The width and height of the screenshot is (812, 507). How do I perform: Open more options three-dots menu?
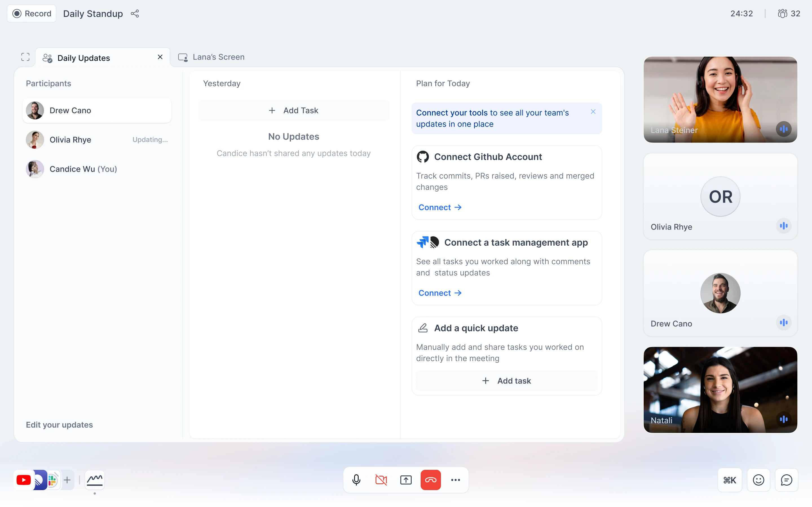point(455,480)
